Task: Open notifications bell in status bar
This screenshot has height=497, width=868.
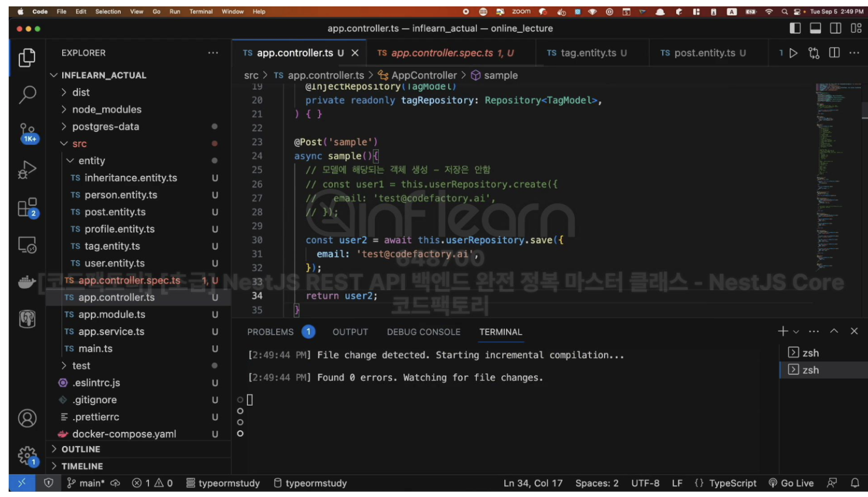Action: [855, 483]
